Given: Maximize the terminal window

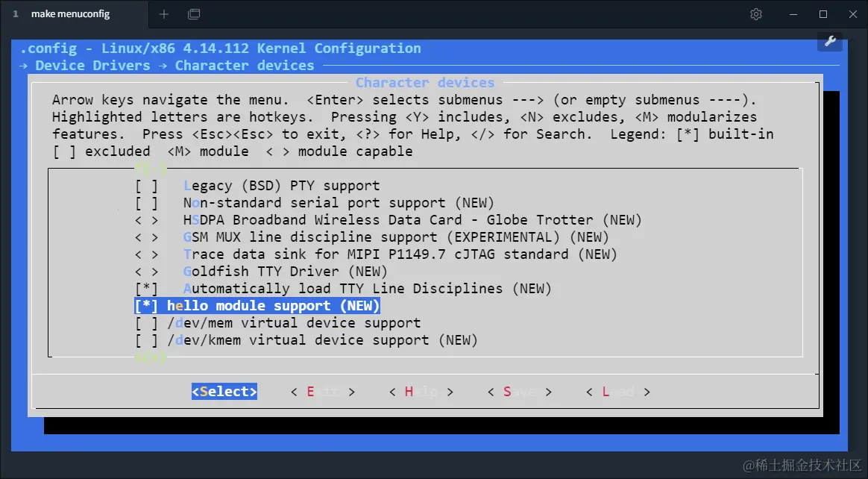Looking at the screenshot, I should [x=823, y=14].
